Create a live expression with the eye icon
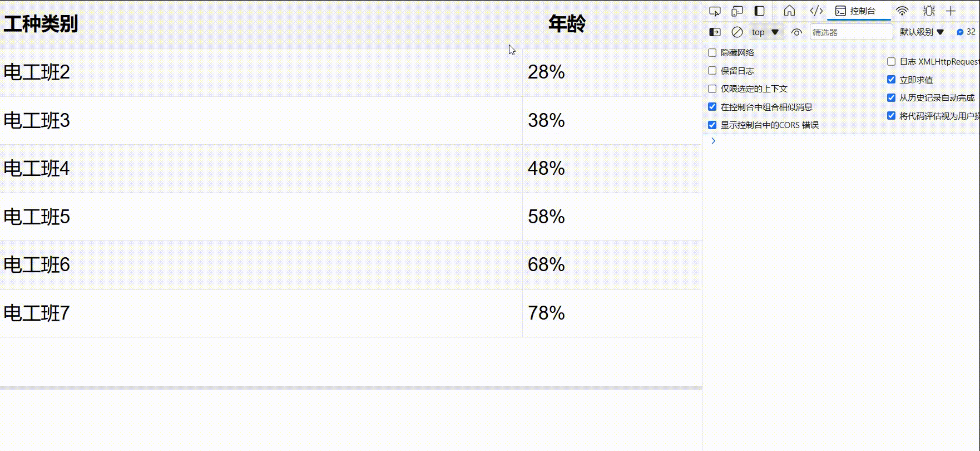The height and width of the screenshot is (451, 980). pyautogui.click(x=796, y=32)
